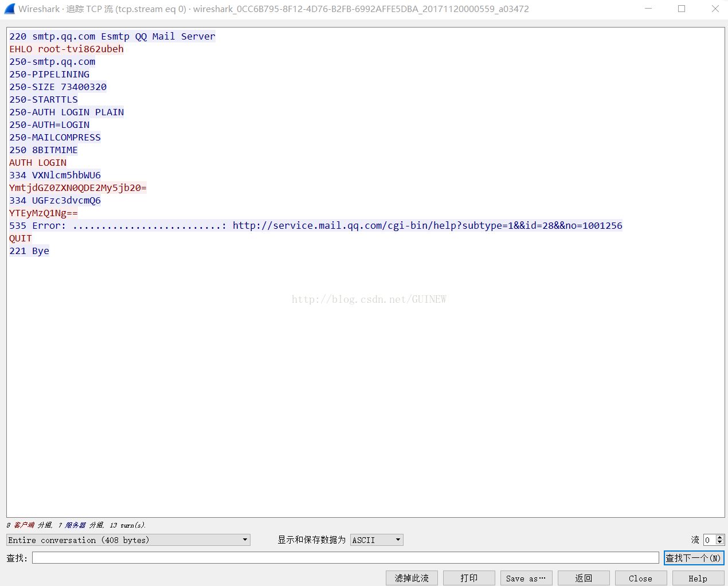Select the '334 UGFzc3dvcmQ6' line

point(55,200)
